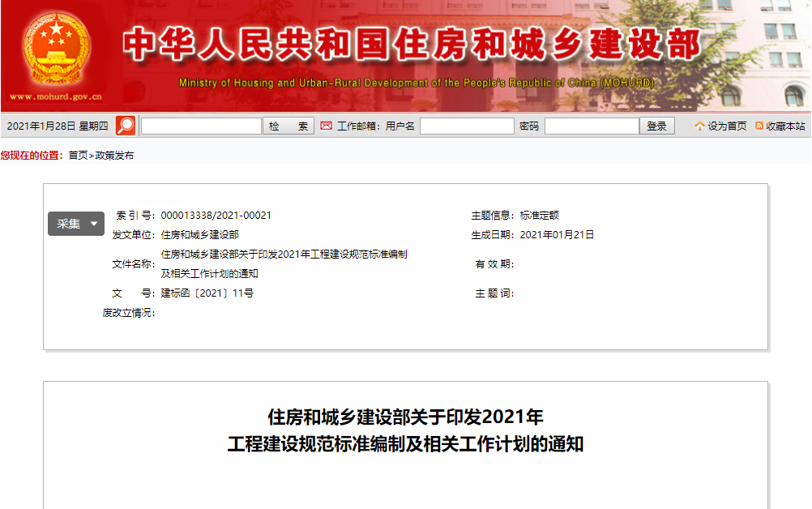Click the 文件名称 document title value
Image resolution: width=812 pixels, height=509 pixels.
(284, 264)
